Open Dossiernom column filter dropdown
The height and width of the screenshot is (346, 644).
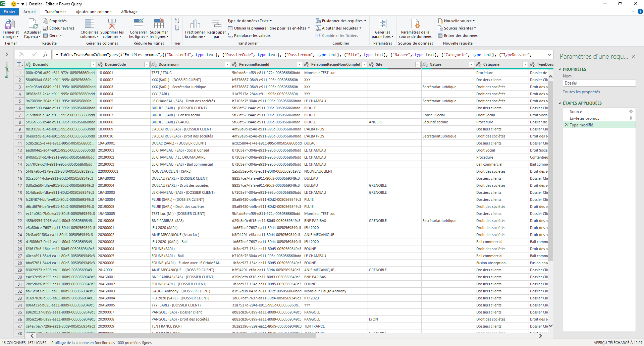[227, 64]
